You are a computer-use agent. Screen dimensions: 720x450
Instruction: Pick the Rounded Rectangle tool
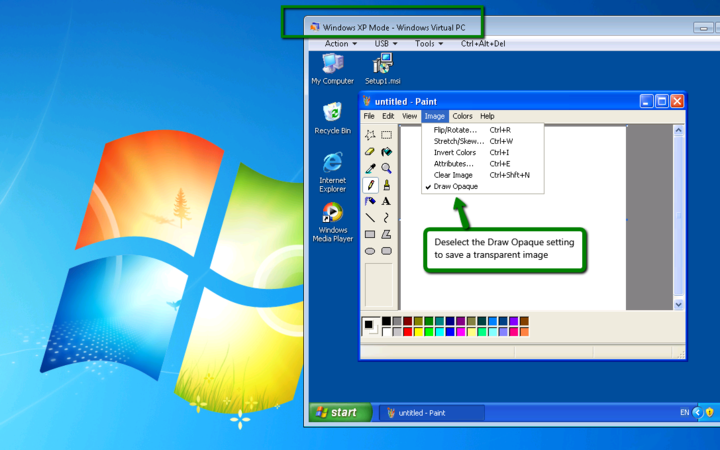point(387,251)
